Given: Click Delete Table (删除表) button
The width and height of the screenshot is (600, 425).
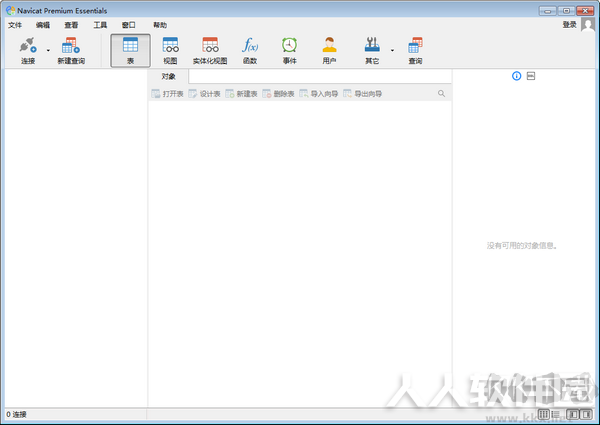Looking at the screenshot, I should pos(278,94).
